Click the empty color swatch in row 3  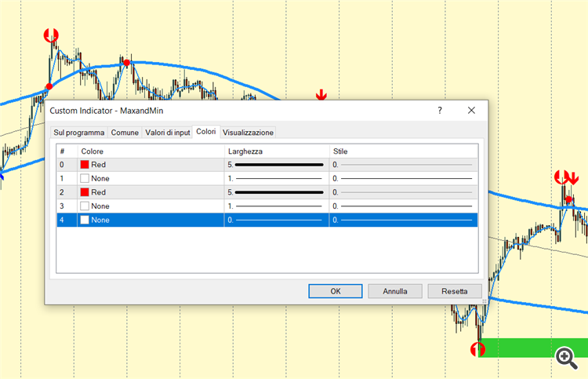pyautogui.click(x=85, y=206)
